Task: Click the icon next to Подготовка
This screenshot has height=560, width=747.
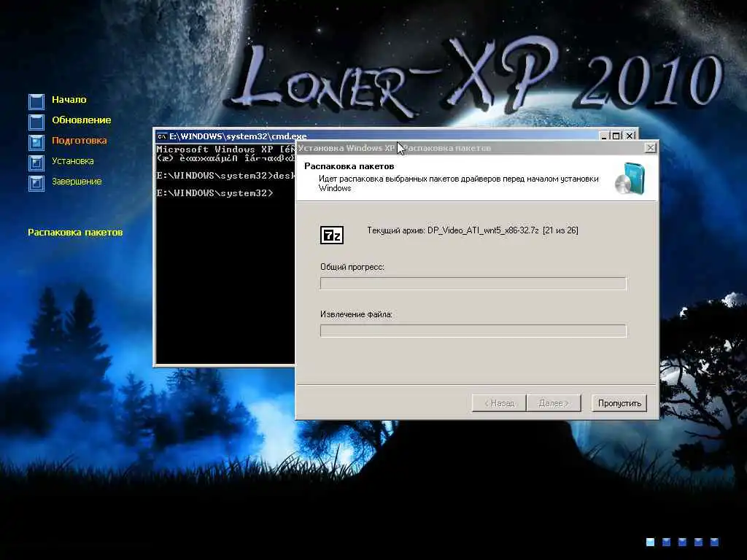Action: 36,142
